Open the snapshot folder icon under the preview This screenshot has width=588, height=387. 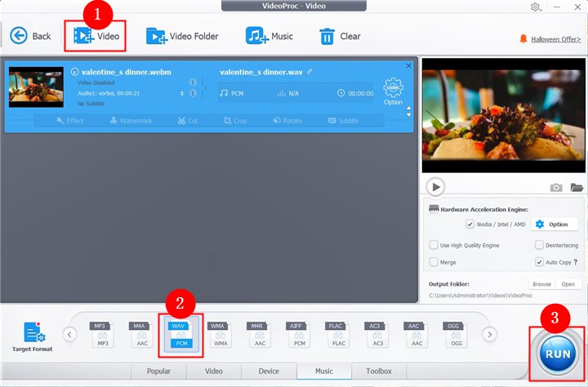click(577, 187)
